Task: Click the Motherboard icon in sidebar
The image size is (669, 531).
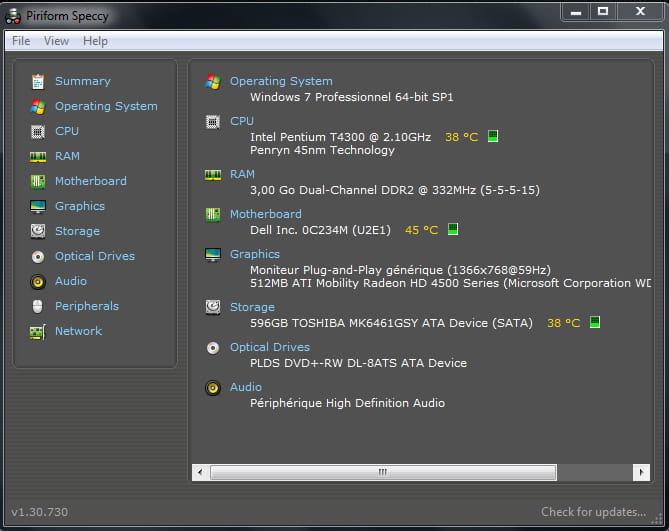Action: pyautogui.click(x=38, y=181)
